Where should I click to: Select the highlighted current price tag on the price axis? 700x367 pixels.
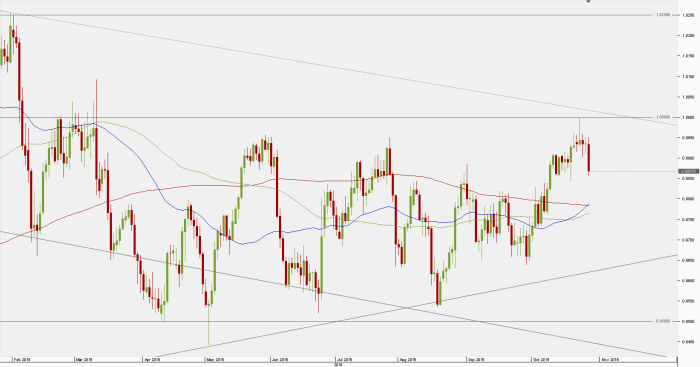pyautogui.click(x=688, y=171)
